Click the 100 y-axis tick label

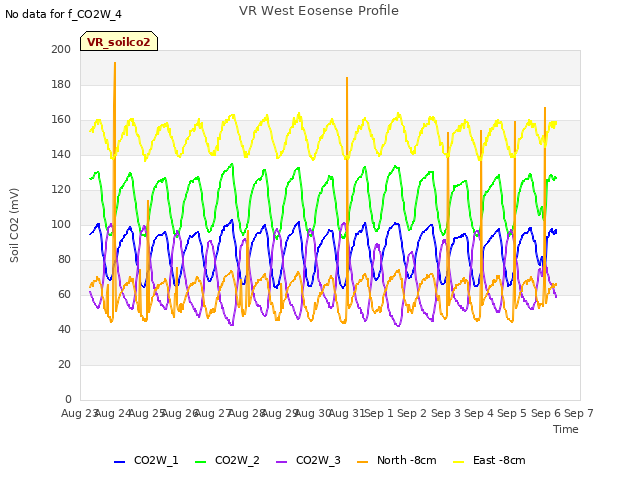coord(61,224)
